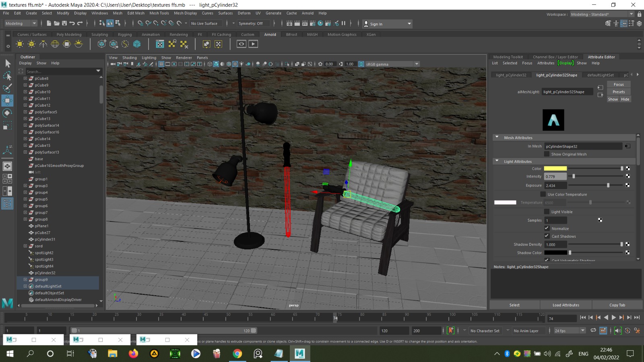The image size is (644, 362).
Task: Click the isolate select icon in the panel toolbar
Action: [x=287, y=64]
